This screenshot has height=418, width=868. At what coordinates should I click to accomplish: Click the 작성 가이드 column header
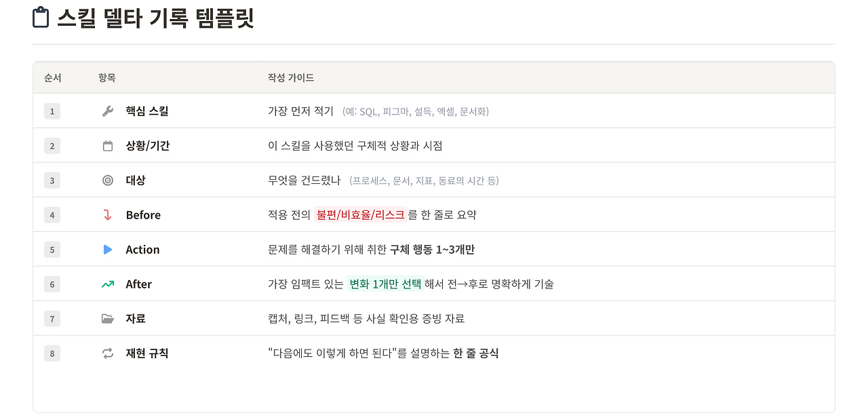coord(291,78)
